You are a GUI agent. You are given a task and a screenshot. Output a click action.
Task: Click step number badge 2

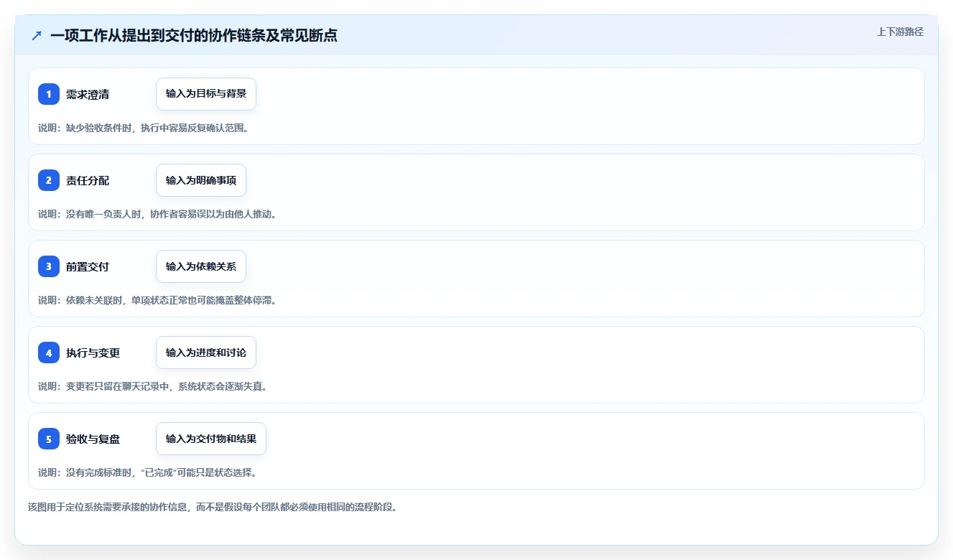click(x=49, y=180)
